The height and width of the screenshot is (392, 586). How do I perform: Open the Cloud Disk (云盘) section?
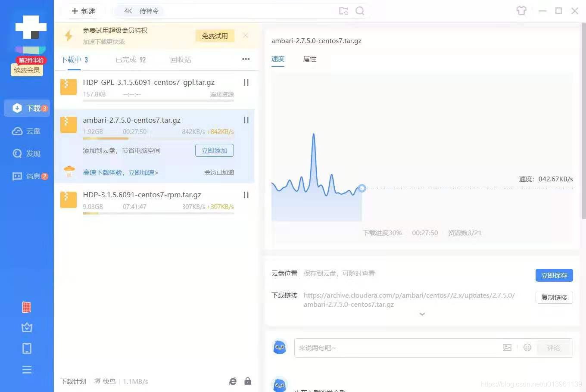point(26,131)
